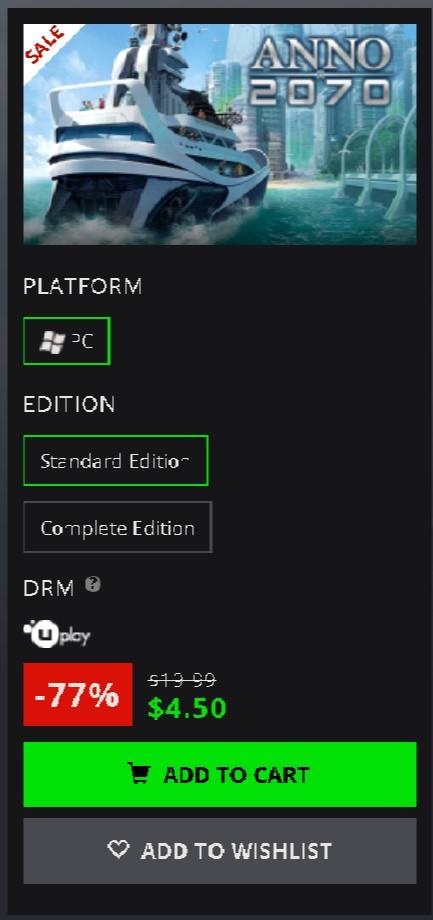Switch to the Complete Edition option
This screenshot has width=433, height=920.
[117, 527]
